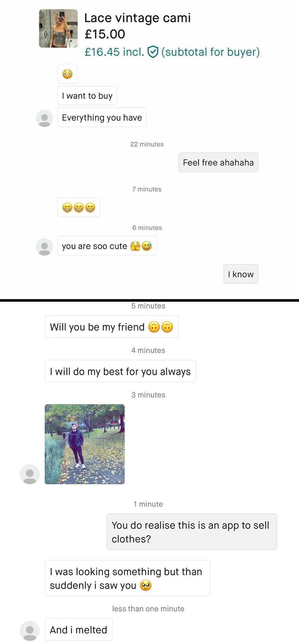
Task: Click the avatar next to the park photo
Action: (30, 474)
